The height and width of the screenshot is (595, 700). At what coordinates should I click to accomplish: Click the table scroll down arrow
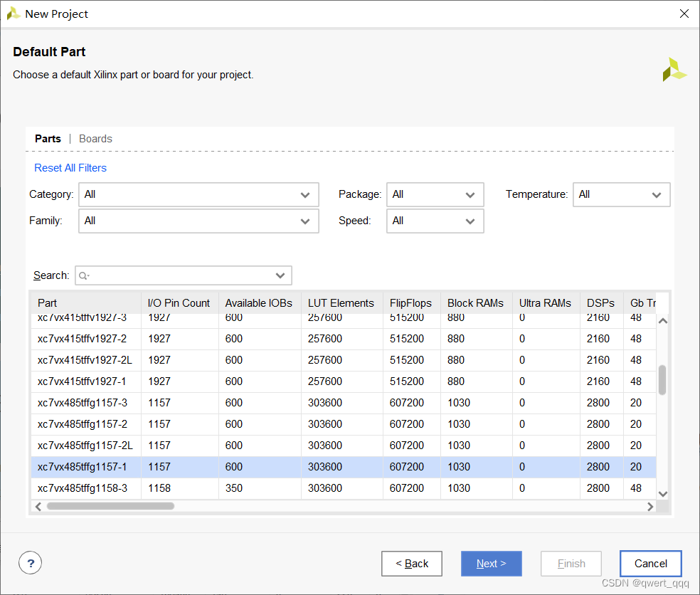point(663,494)
